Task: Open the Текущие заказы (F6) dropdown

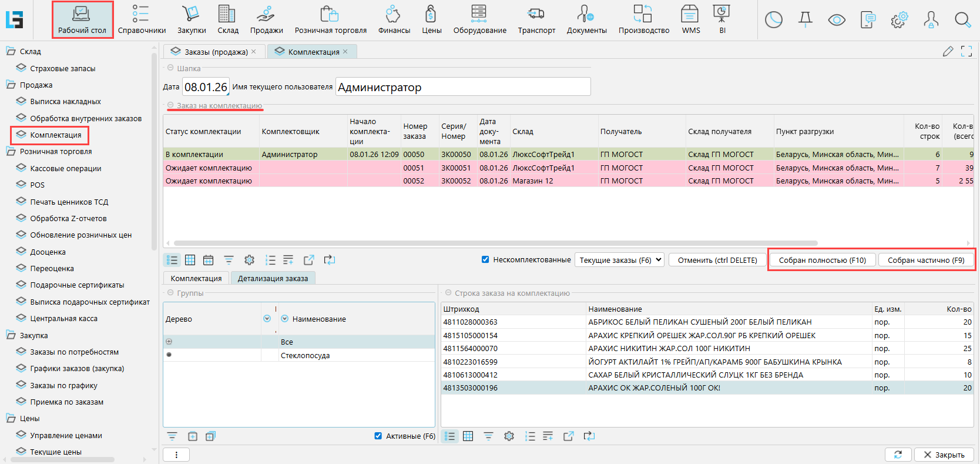Action: pos(619,260)
